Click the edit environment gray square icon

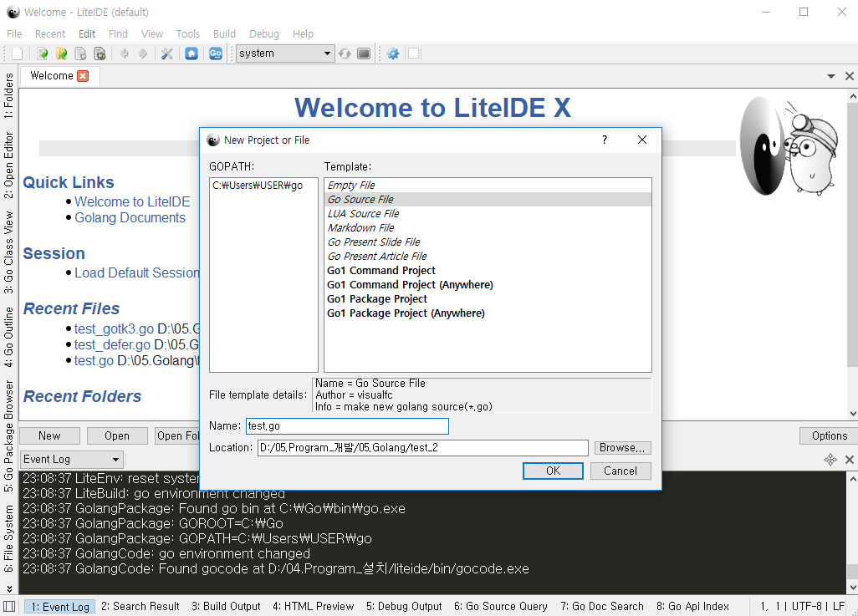[364, 53]
